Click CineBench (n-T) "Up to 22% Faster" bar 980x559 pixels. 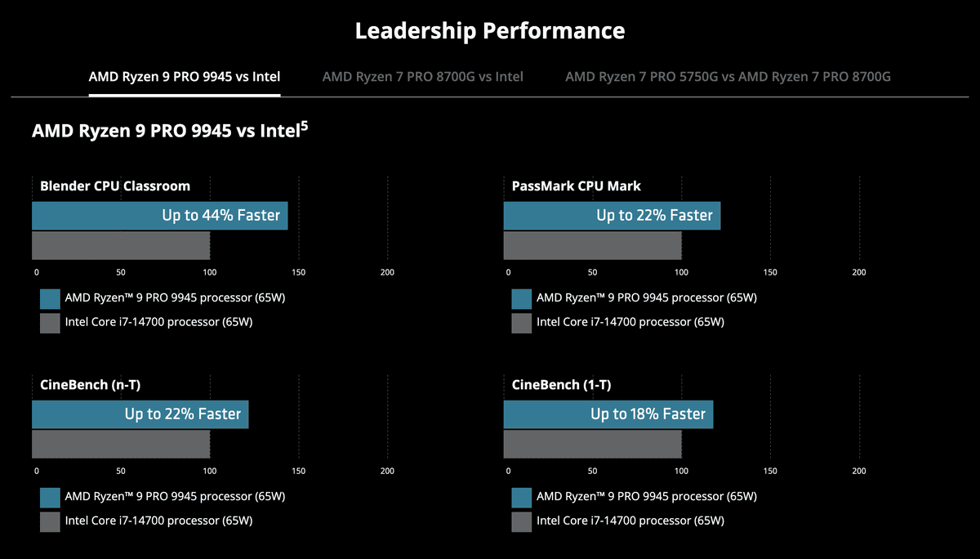(x=140, y=414)
